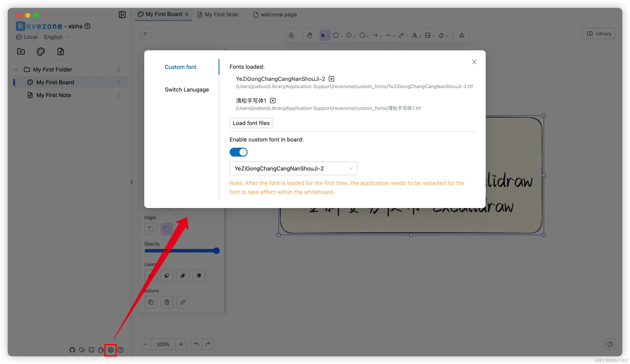Screen dimensions: 630x364
Task: Open the custom font selection dropdown
Action: (293, 169)
